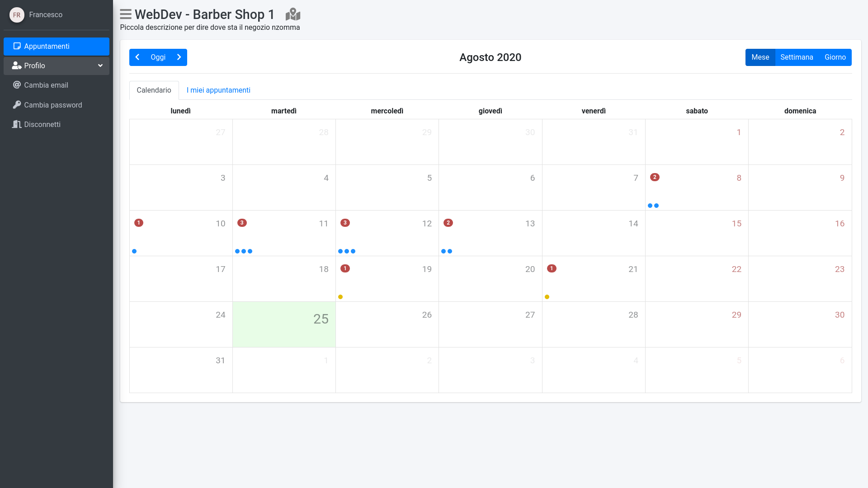Open the shop map location icon
This screenshot has height=488, width=868.
[293, 14]
